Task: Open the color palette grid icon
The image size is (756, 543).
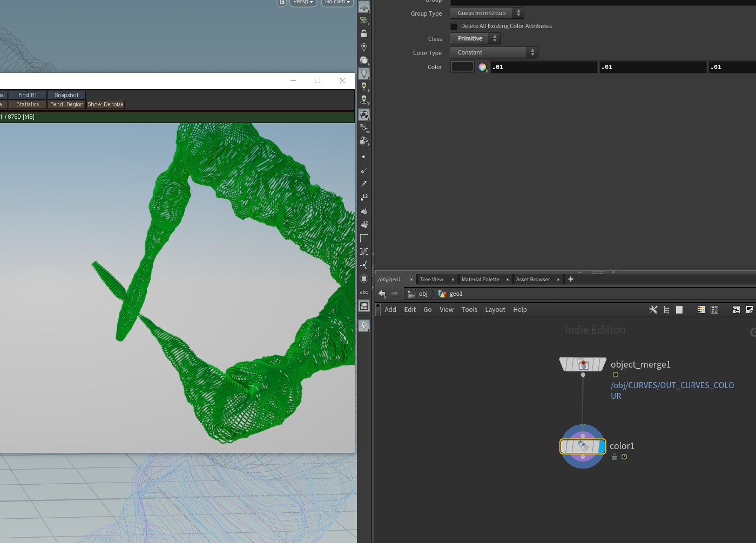Action: tap(701, 310)
